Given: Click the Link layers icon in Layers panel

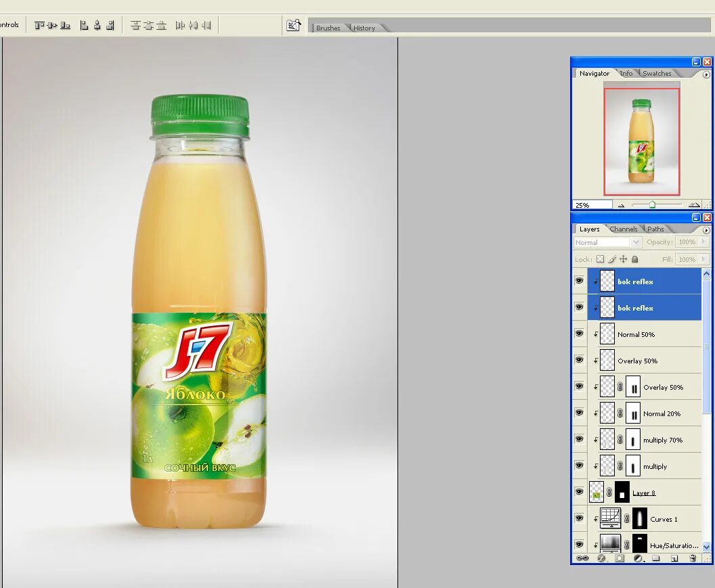Looking at the screenshot, I should [x=582, y=558].
